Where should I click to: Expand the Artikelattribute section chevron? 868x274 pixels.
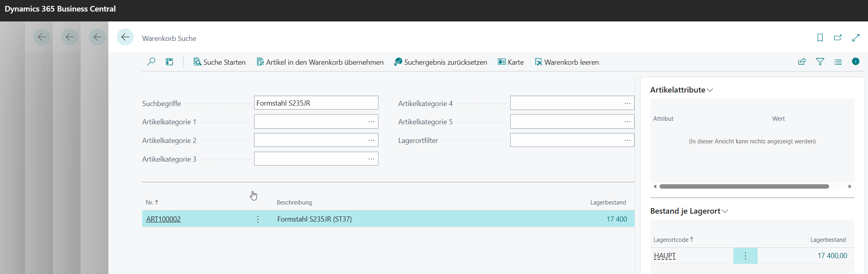click(x=710, y=90)
